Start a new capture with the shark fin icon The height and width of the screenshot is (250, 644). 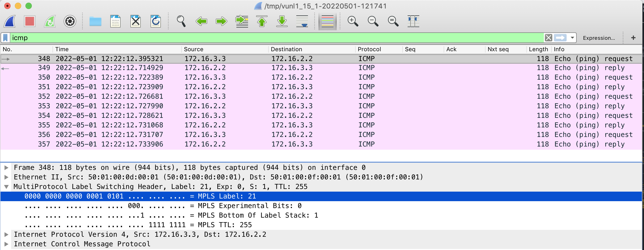(10, 21)
